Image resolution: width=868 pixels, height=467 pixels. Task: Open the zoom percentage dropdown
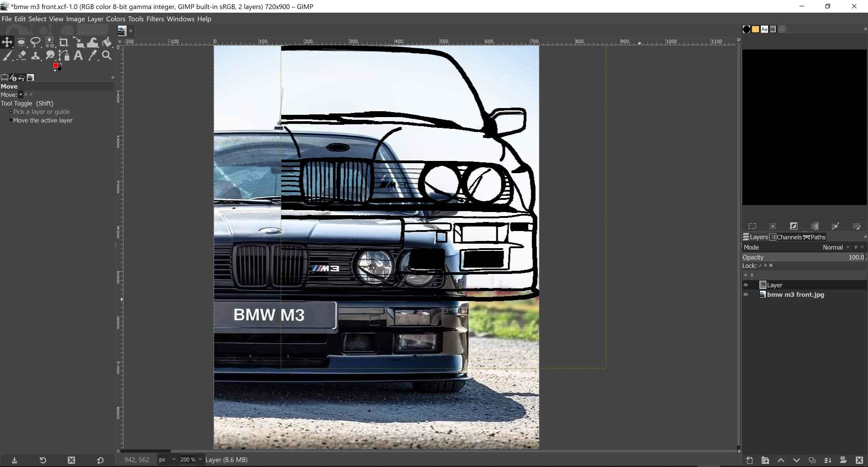click(x=191, y=460)
